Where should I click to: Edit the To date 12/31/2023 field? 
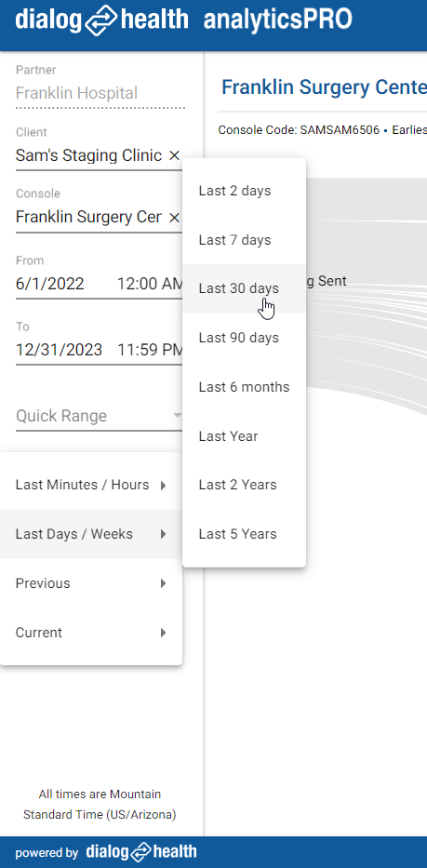[59, 350]
